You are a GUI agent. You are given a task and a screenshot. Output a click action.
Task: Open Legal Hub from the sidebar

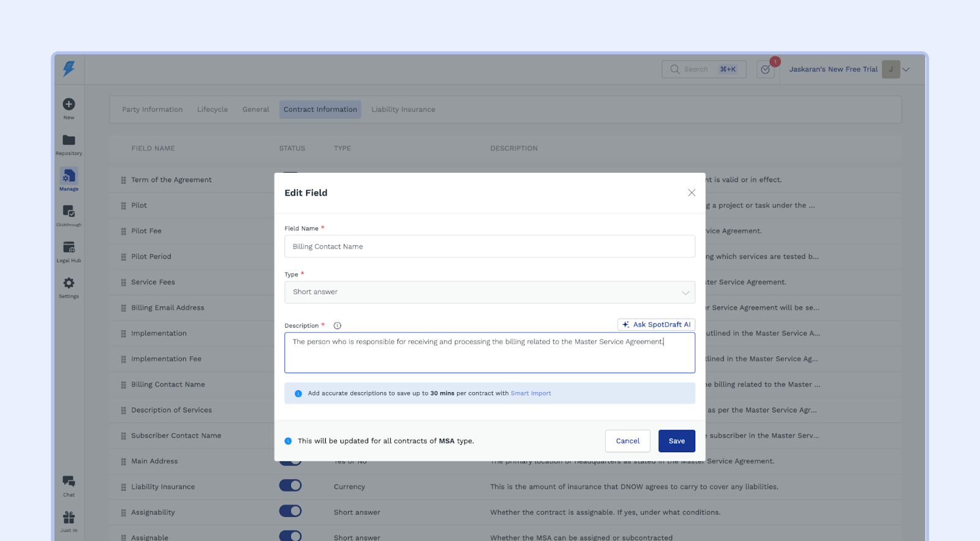(x=69, y=248)
